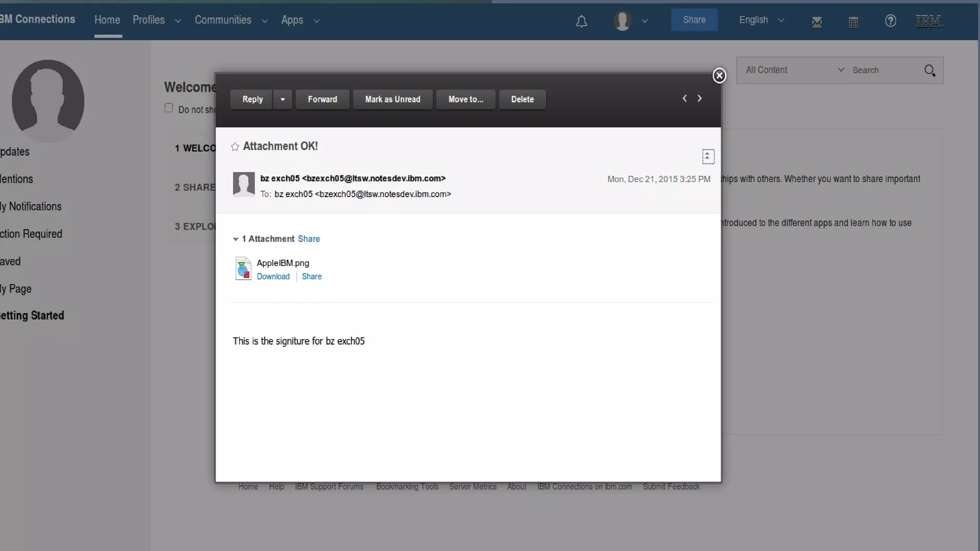The image size is (980, 551).
Task: Click the search magnifier icon
Action: click(x=930, y=71)
